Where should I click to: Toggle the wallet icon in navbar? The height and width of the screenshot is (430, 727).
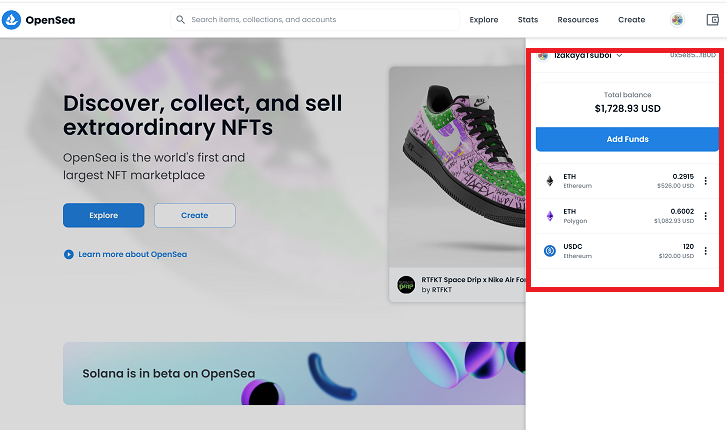pos(713,19)
